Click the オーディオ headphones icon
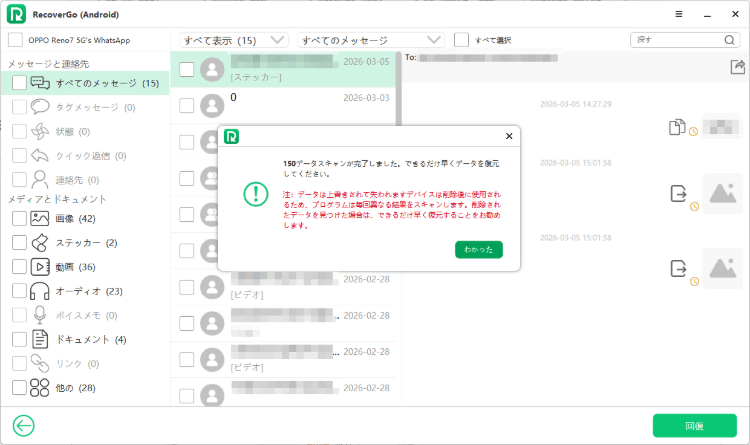This screenshot has width=750, height=445. point(40,291)
